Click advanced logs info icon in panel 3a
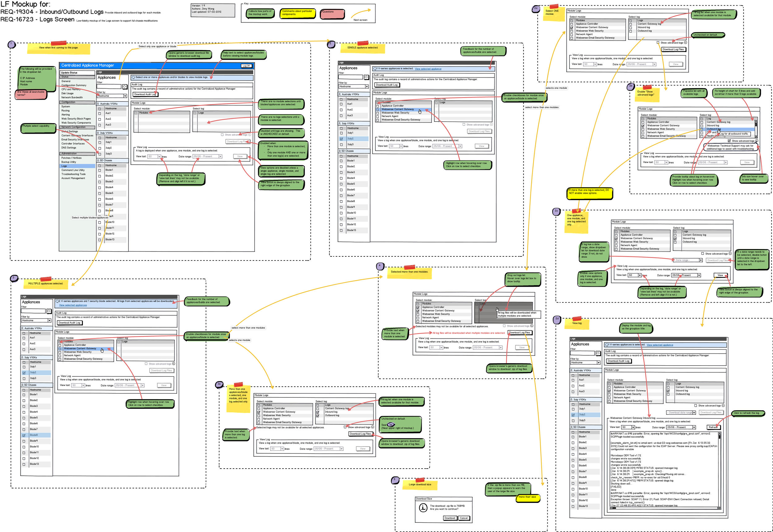Screen dimensions: 773x532 [373, 427]
